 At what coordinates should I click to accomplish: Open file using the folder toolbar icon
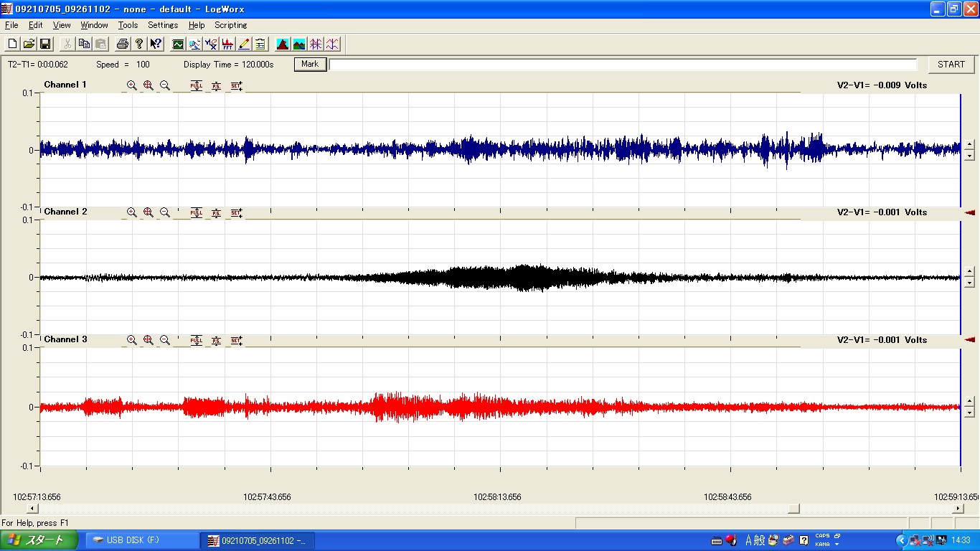(29, 44)
